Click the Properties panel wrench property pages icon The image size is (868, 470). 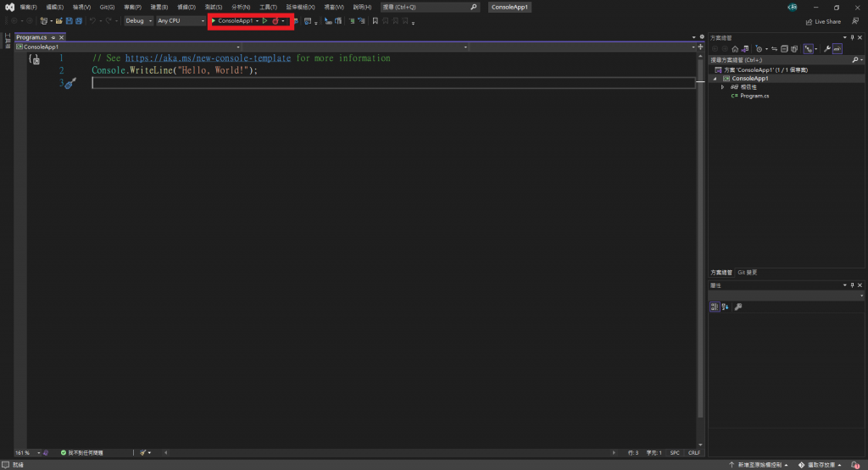[738, 307]
